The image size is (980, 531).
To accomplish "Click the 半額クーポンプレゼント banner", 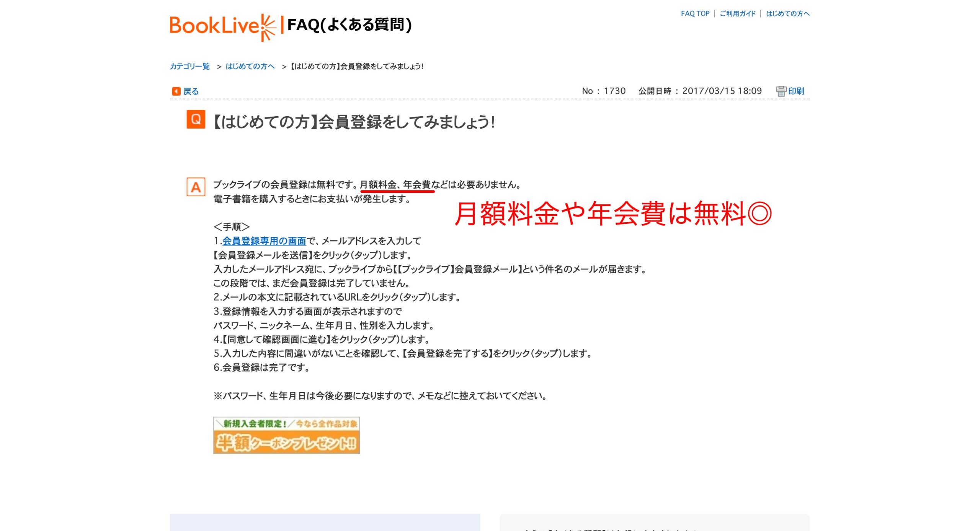I will (286, 435).
